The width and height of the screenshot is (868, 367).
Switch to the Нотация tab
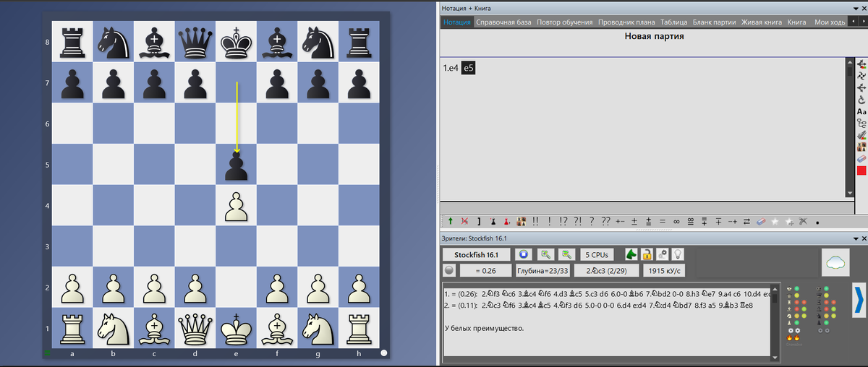coord(456,22)
